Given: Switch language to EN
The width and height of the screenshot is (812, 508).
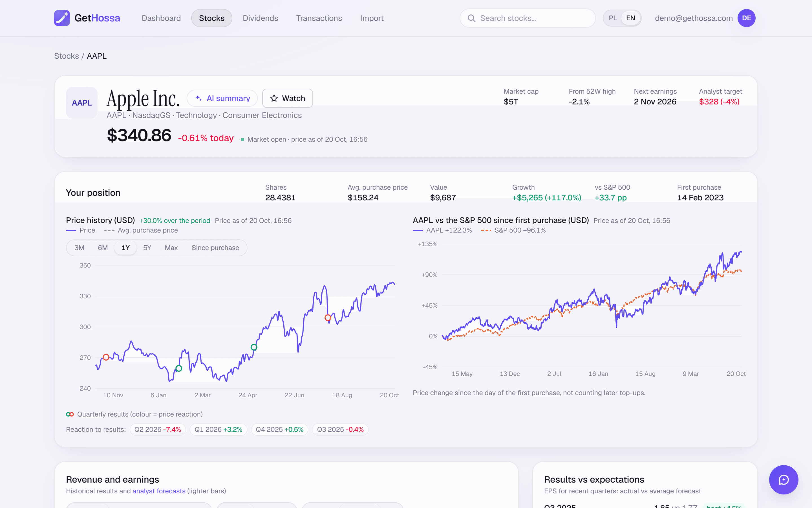Looking at the screenshot, I should tap(630, 18).
